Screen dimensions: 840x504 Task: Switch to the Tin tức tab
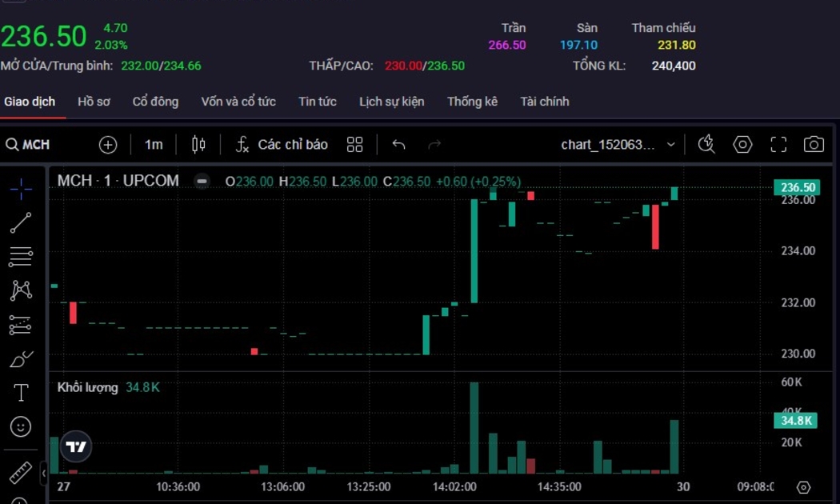[317, 102]
